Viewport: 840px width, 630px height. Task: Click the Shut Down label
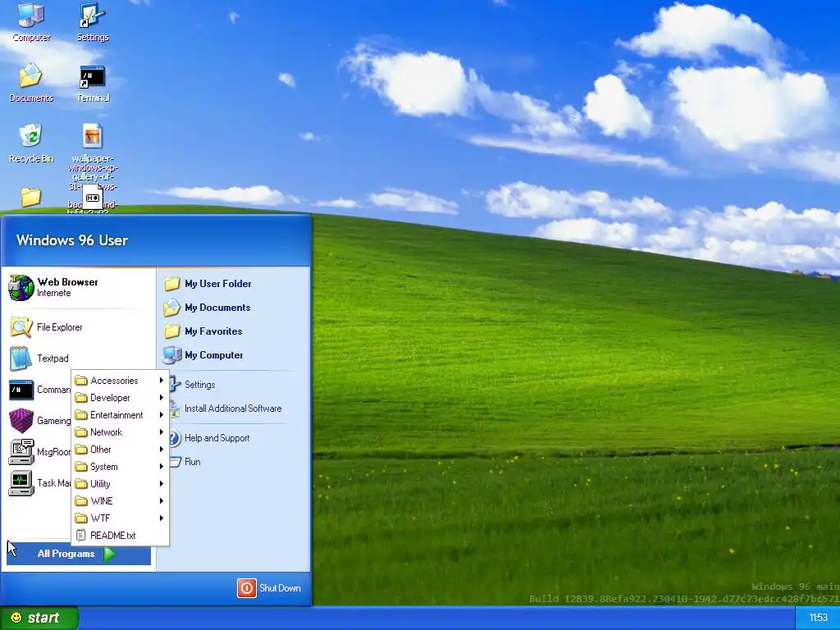tap(280, 588)
